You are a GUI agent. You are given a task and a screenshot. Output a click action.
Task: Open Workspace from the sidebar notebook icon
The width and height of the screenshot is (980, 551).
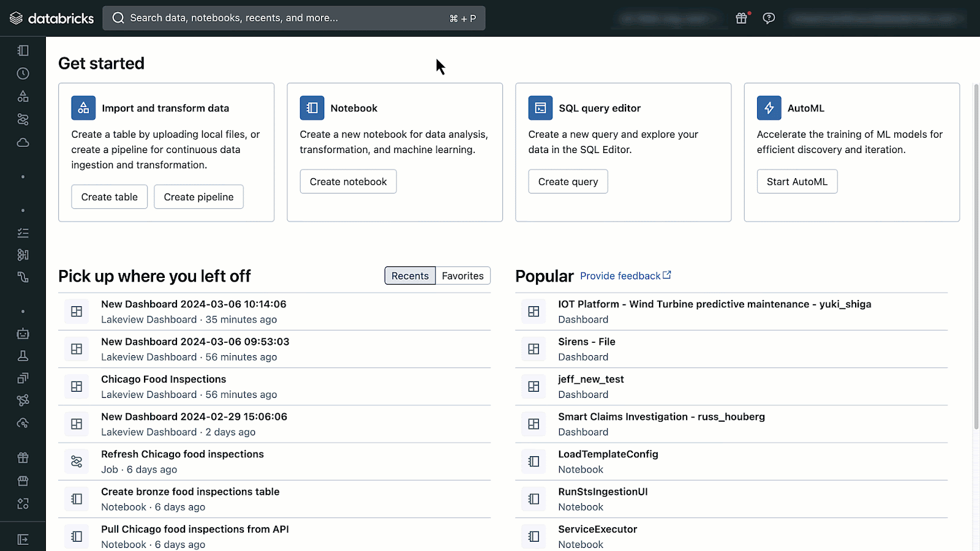pos(23,51)
